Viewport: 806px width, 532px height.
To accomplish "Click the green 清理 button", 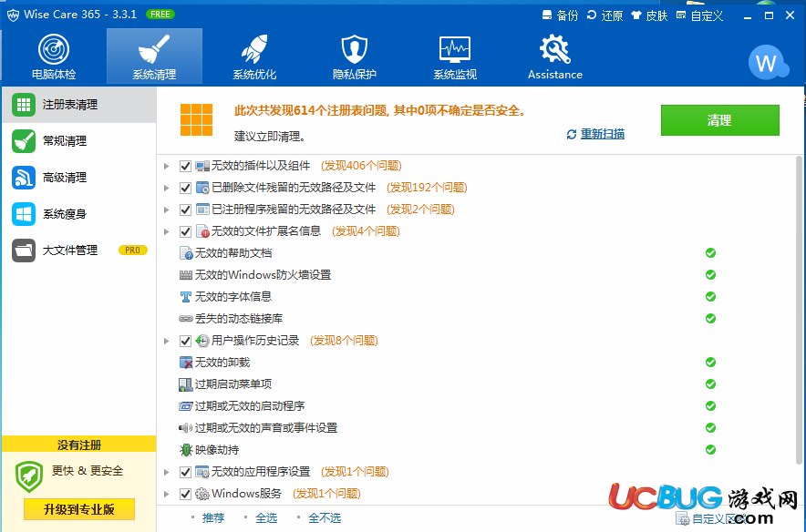I will pyautogui.click(x=719, y=120).
